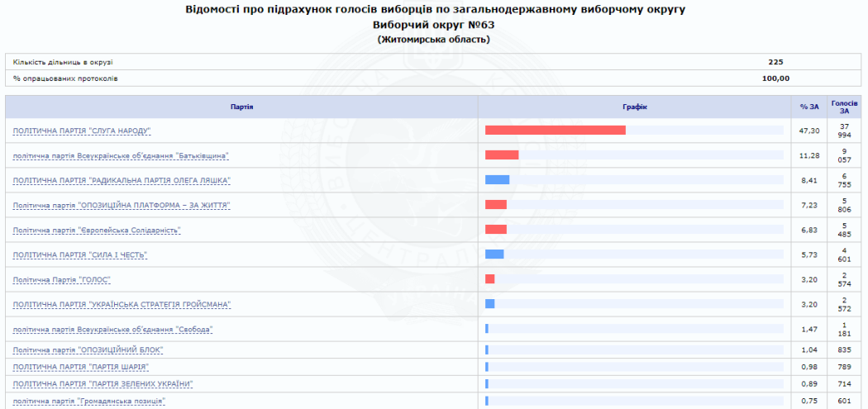
Task: Open the "ПАРТІЯ ШАРІЯ" link
Action: coord(81,367)
